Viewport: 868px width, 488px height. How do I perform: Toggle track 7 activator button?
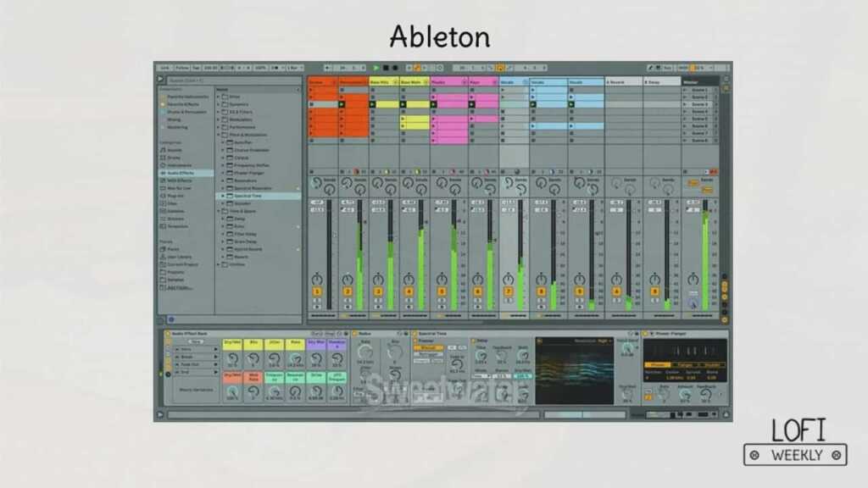point(509,291)
